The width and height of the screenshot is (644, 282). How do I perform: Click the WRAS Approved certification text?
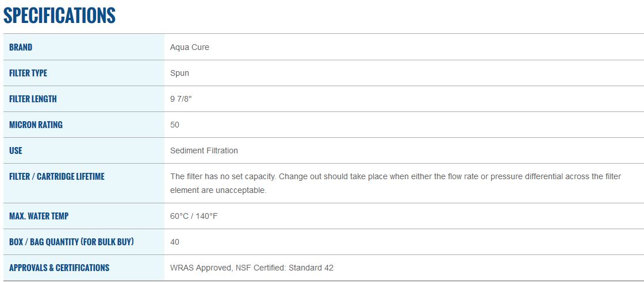tap(201, 268)
